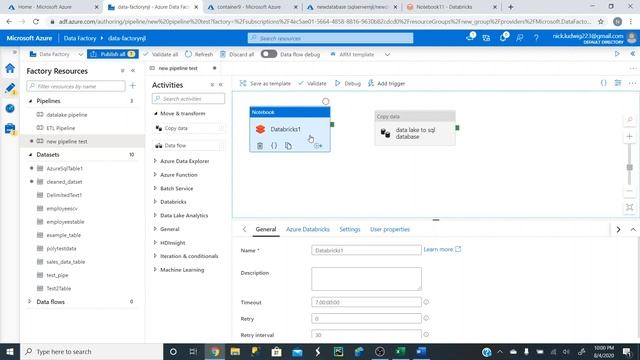Click info icon next to Retry field
Viewport: 640px width, 360px height.
point(426,318)
